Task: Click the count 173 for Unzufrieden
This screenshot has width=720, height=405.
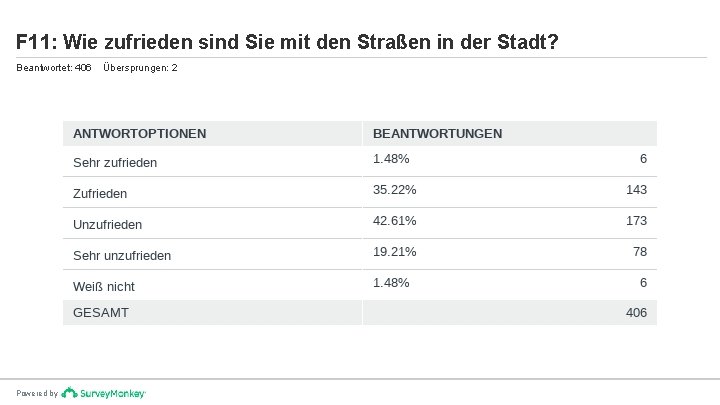Action: click(636, 221)
